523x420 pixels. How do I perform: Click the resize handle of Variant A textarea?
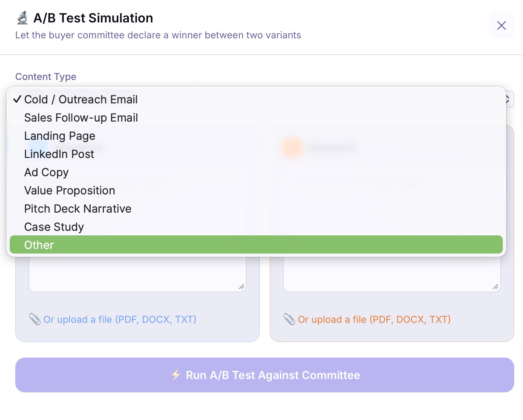click(242, 287)
